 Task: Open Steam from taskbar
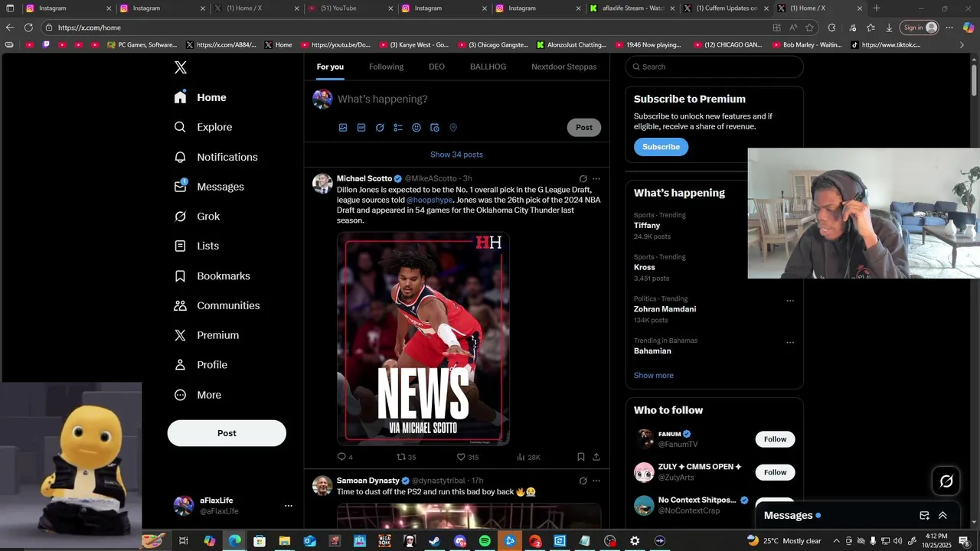pos(434,541)
